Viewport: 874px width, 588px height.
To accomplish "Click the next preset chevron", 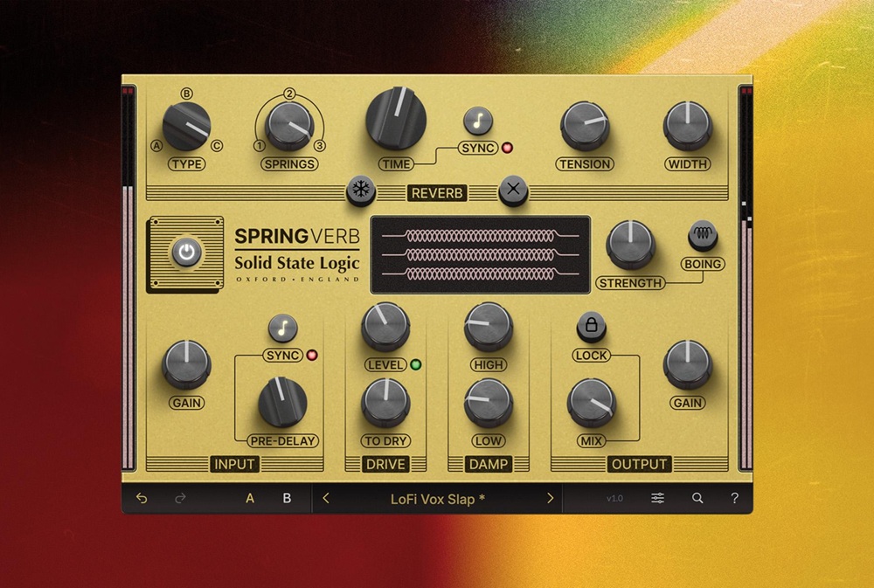I will [x=550, y=497].
